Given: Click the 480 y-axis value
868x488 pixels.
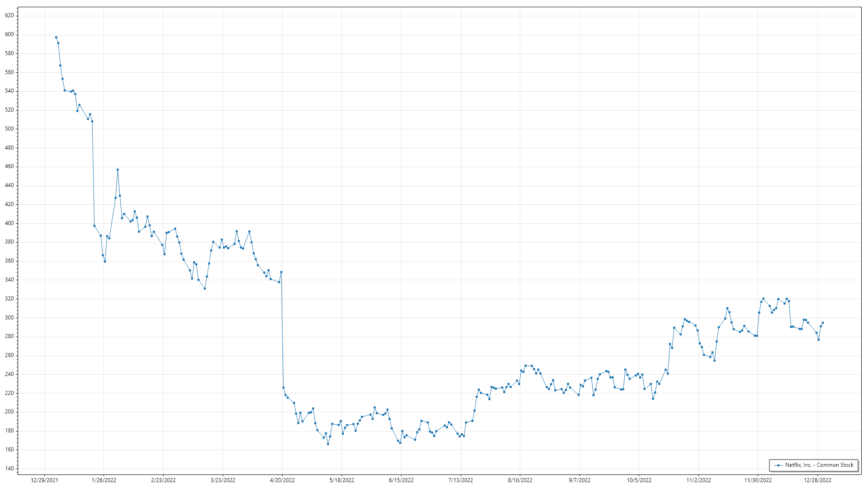Looking at the screenshot, I should pos(9,148).
